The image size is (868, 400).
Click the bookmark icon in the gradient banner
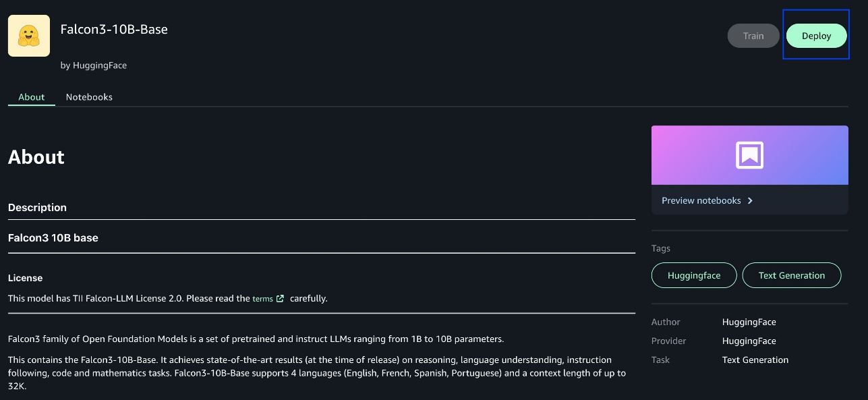(749, 155)
